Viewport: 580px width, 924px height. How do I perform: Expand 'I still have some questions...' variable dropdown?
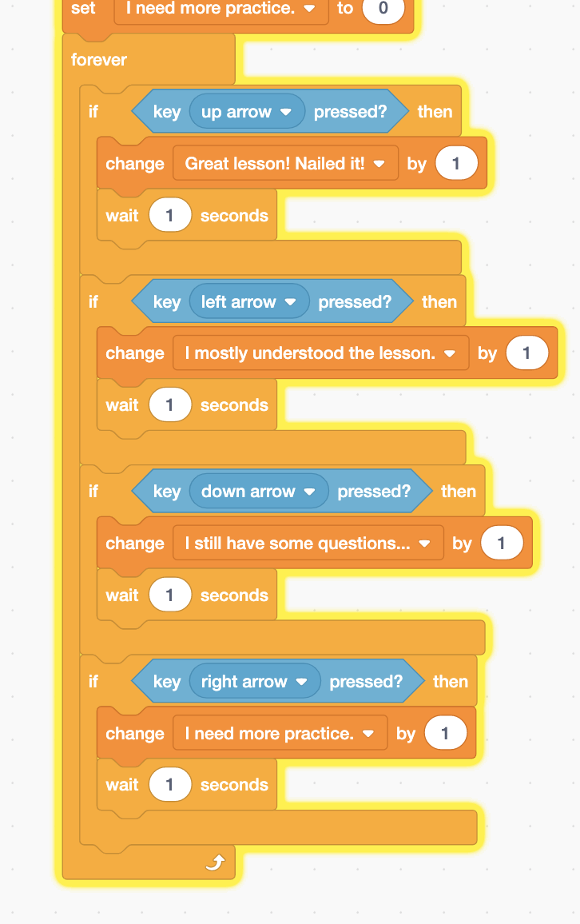[x=425, y=544]
